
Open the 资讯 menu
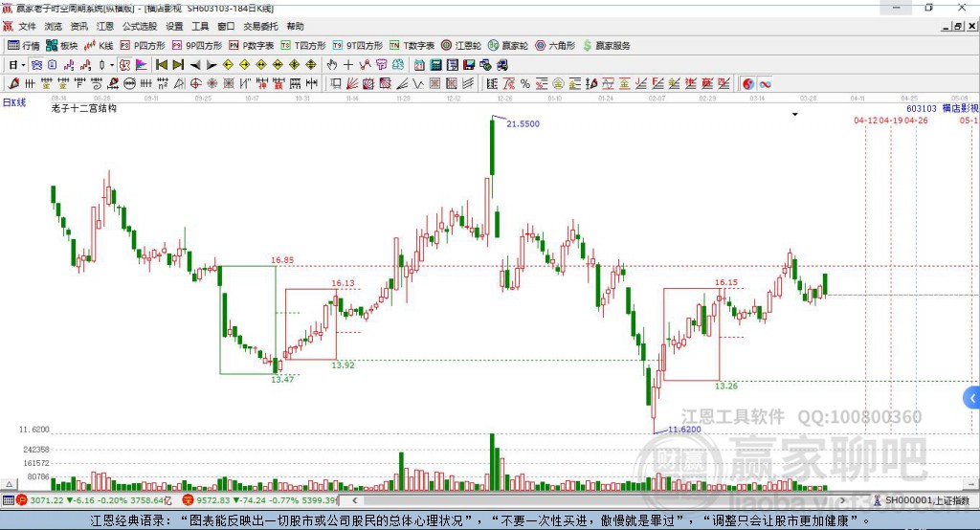(79, 26)
